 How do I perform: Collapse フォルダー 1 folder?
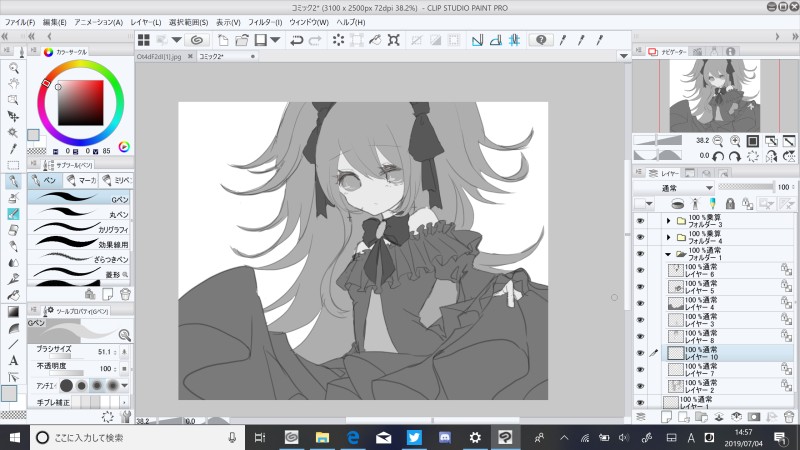click(x=668, y=254)
